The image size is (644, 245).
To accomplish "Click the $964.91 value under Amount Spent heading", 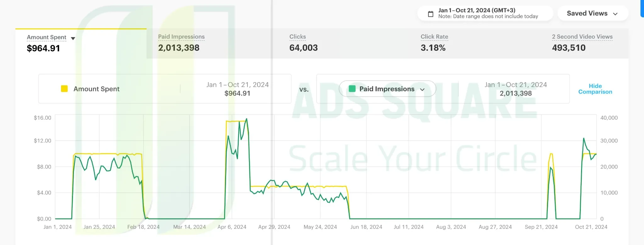I will coord(43,48).
